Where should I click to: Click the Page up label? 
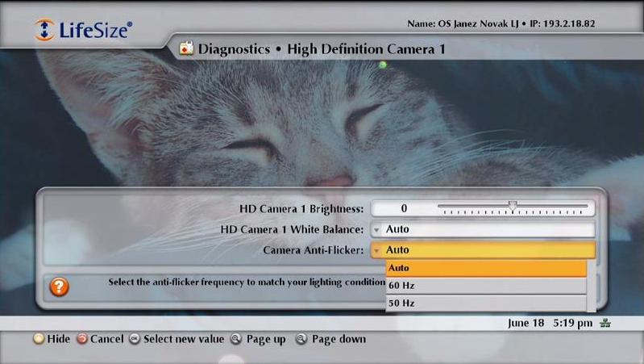266,339
